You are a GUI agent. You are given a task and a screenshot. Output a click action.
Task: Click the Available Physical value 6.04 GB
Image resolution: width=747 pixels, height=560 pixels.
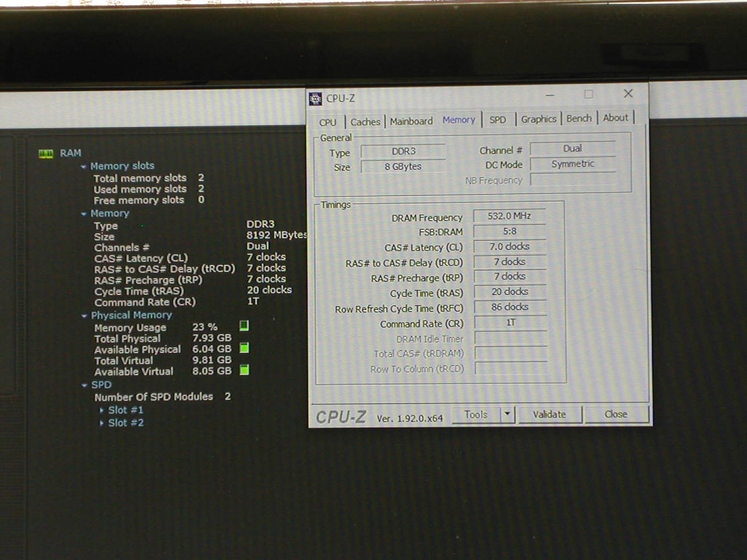[x=212, y=349]
